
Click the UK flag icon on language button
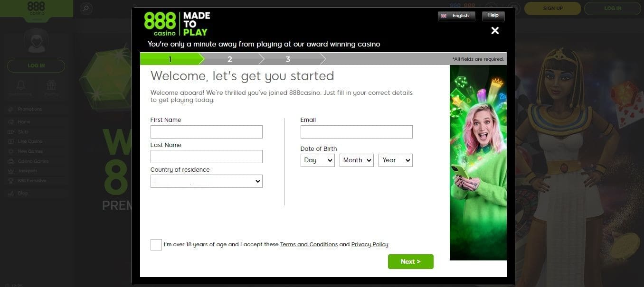(x=444, y=16)
